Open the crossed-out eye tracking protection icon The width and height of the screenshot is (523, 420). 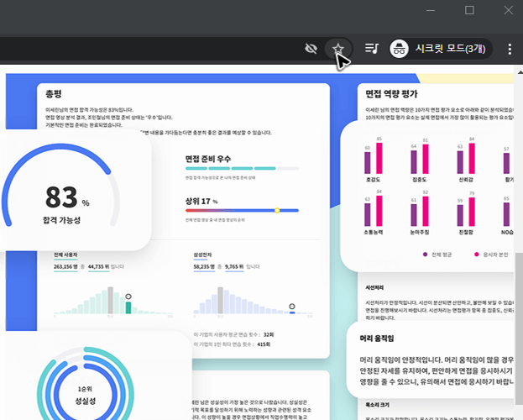(x=311, y=49)
